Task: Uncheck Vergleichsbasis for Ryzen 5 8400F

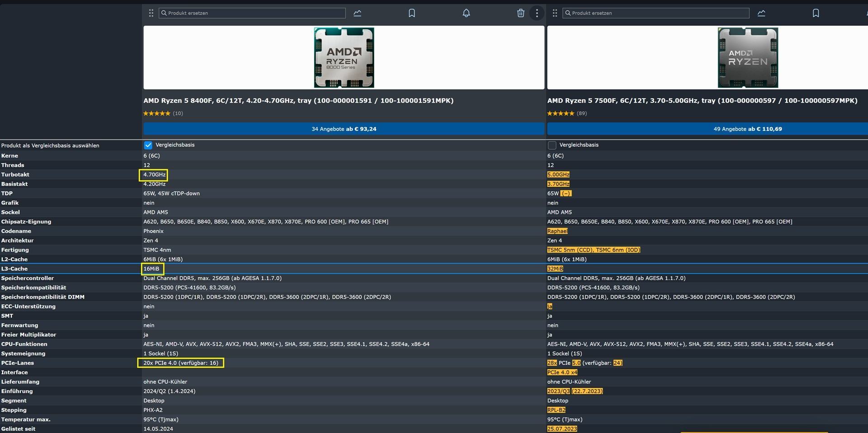Action: 148,145
